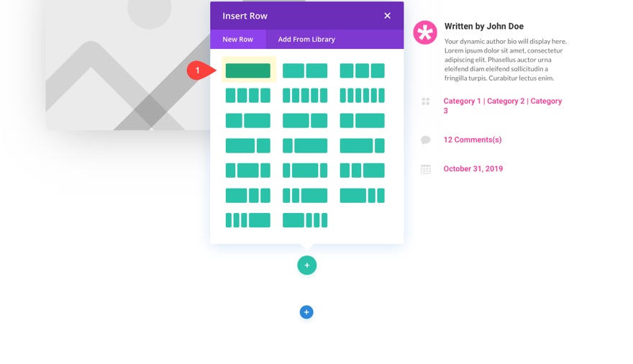Open the 12 Comments(s) link

(x=473, y=140)
